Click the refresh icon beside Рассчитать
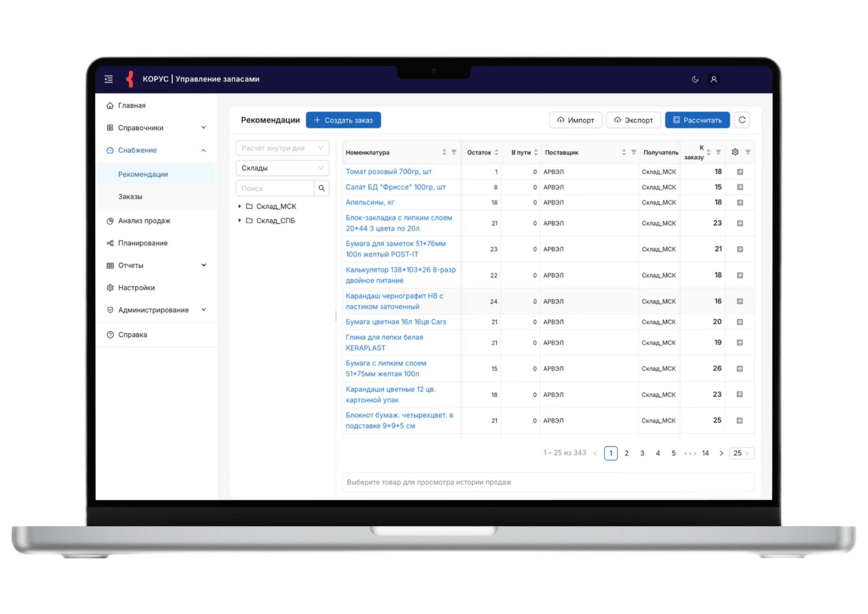Screen dimensions: 868x614 coord(742,120)
